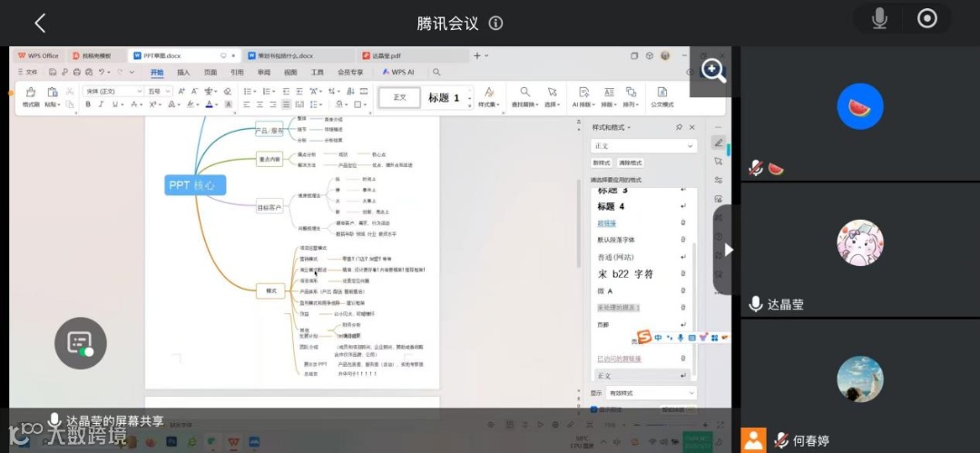Open the meeting chat bubble button
The height and width of the screenshot is (453, 980).
coord(81,343)
